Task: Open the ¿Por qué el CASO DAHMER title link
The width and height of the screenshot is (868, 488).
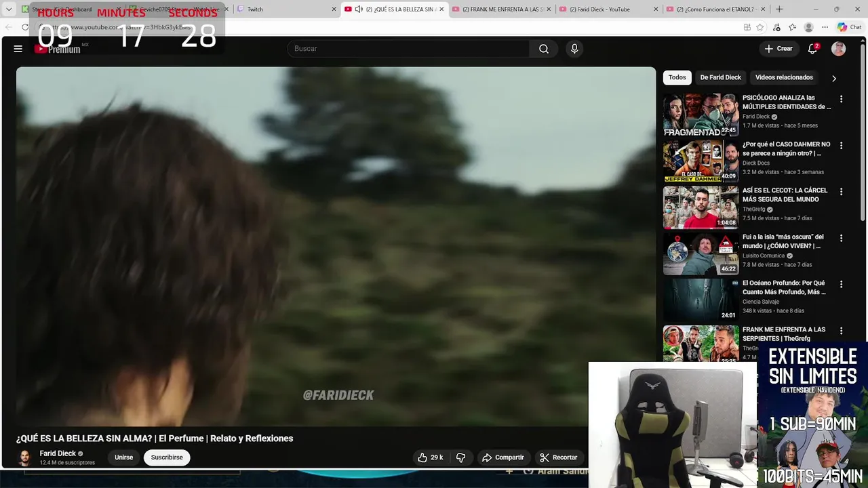Action: pos(786,148)
